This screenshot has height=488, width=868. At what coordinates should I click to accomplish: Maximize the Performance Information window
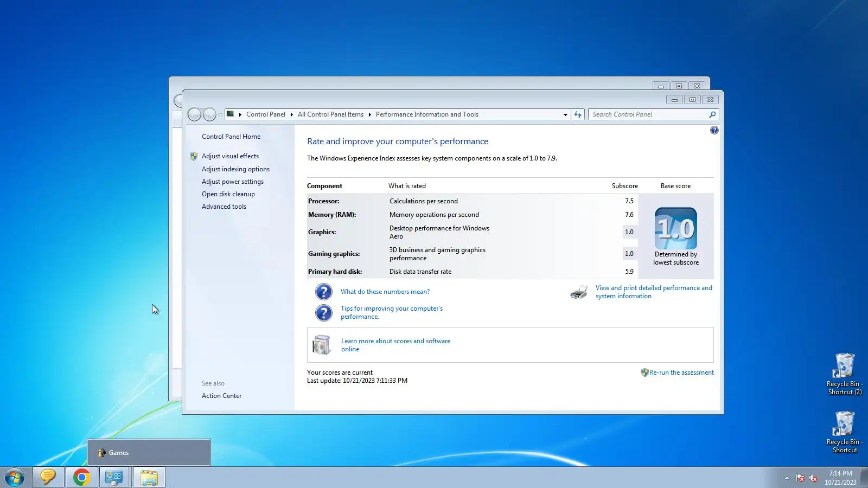point(692,100)
